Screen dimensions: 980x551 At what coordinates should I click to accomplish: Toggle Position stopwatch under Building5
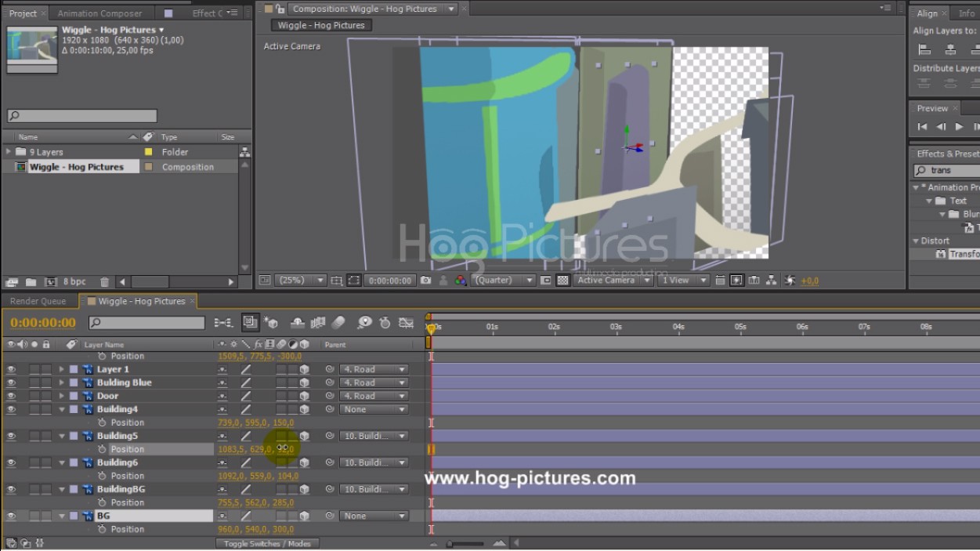(x=102, y=449)
